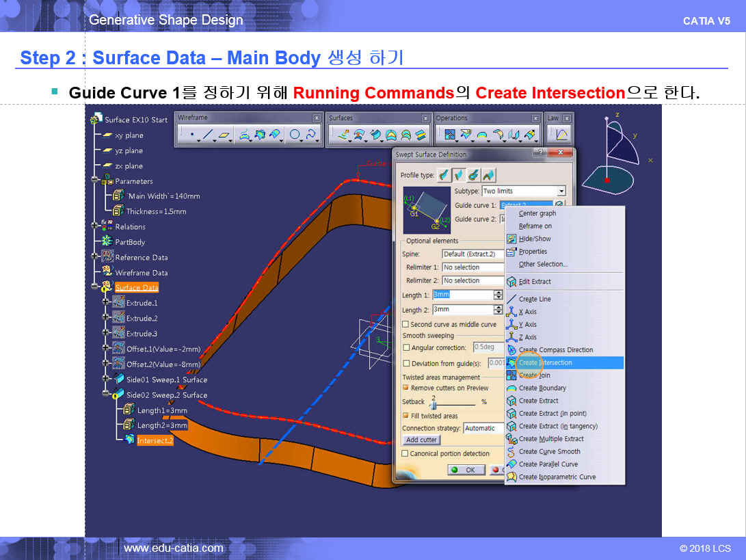Click the Plane tool in Wireframe toolbar

click(x=224, y=135)
